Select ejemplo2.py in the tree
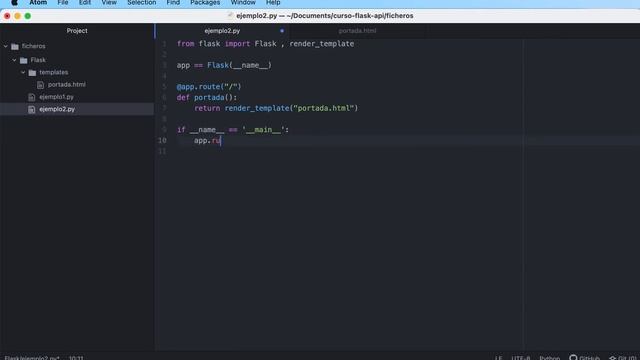The height and width of the screenshot is (360, 640). tap(57, 109)
